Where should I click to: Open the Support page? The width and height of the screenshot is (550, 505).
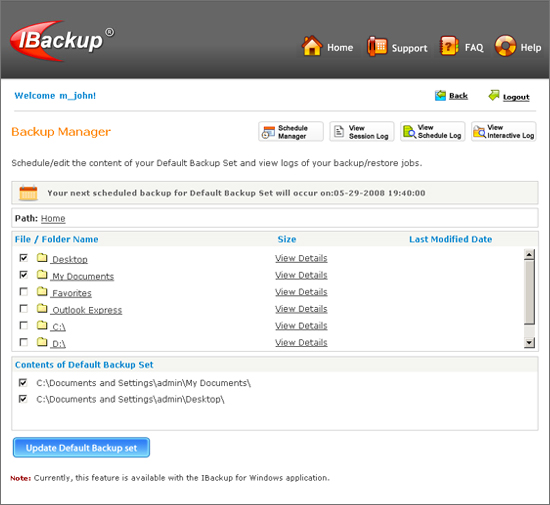pyautogui.click(x=409, y=48)
